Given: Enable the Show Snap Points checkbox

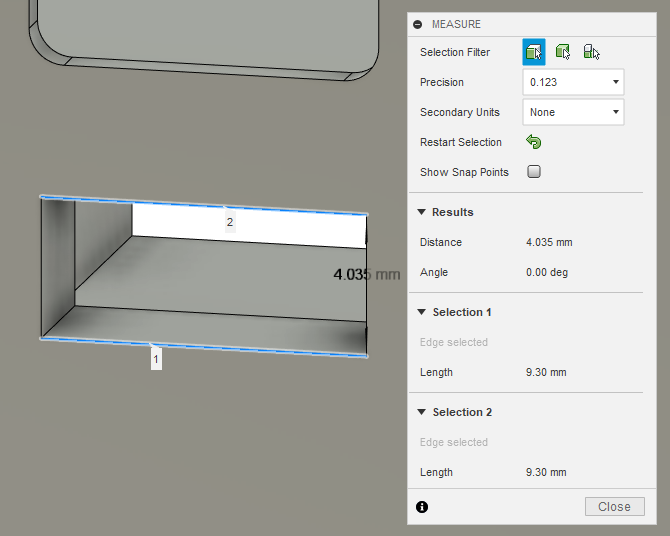Looking at the screenshot, I should pos(534,171).
